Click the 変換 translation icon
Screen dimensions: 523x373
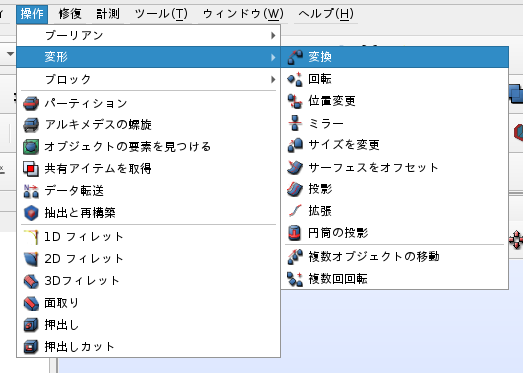click(295, 57)
